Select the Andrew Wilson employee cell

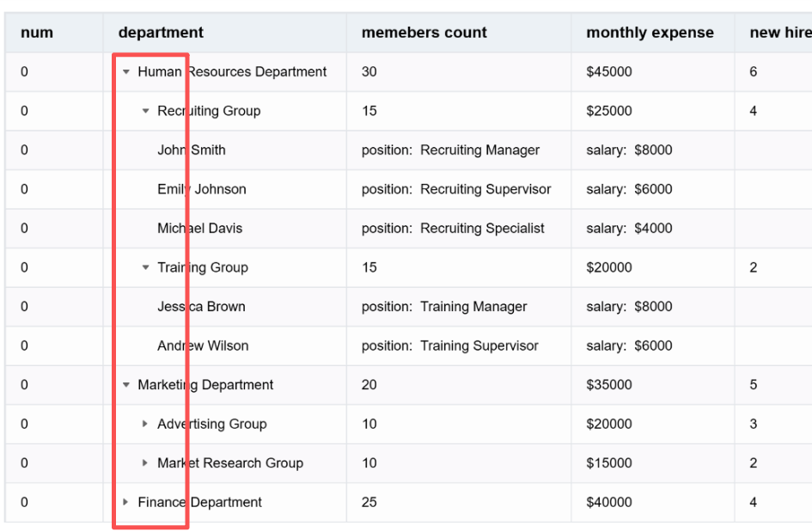[203, 345]
